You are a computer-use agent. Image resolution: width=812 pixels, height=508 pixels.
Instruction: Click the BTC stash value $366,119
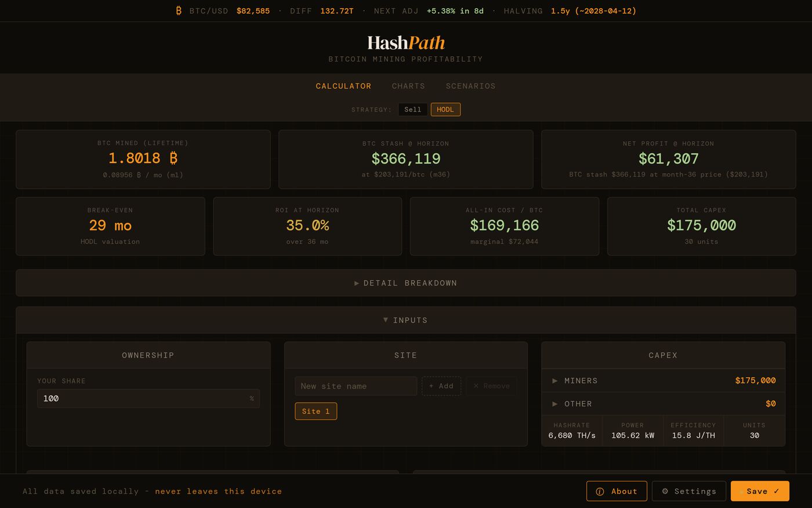coord(406,158)
